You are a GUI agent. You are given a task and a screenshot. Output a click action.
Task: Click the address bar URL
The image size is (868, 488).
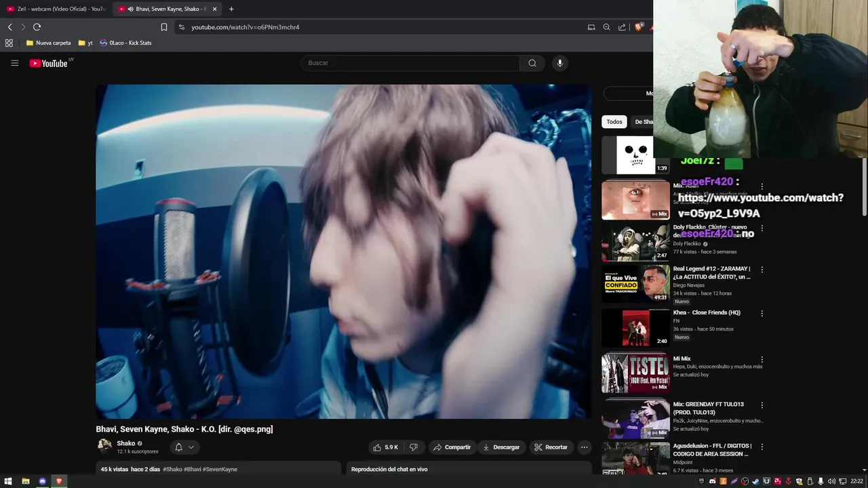click(245, 27)
